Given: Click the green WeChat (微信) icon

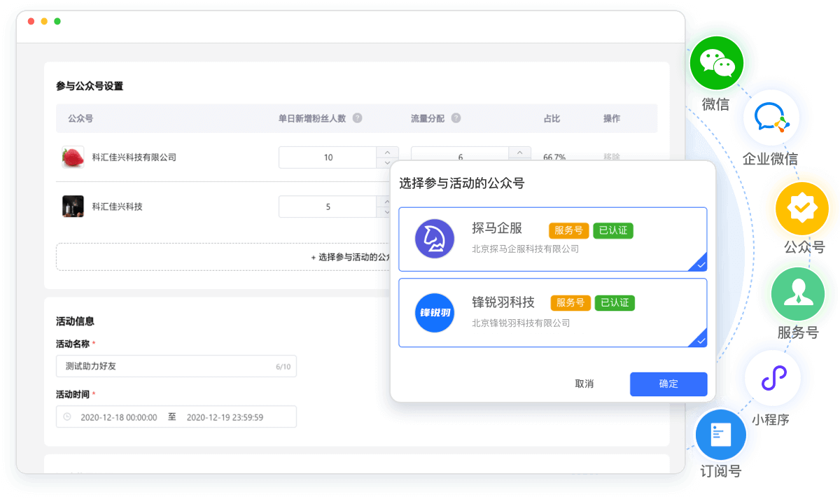Looking at the screenshot, I should pos(716,62).
